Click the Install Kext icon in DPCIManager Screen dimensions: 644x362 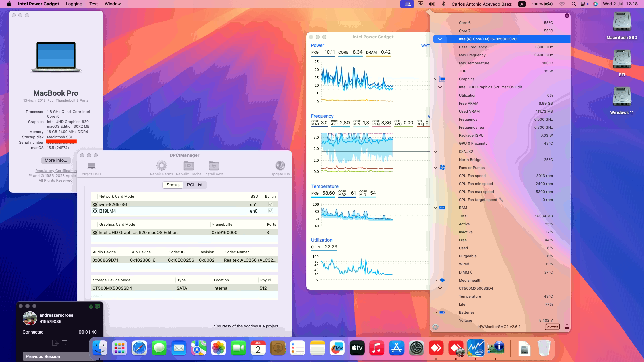(214, 165)
